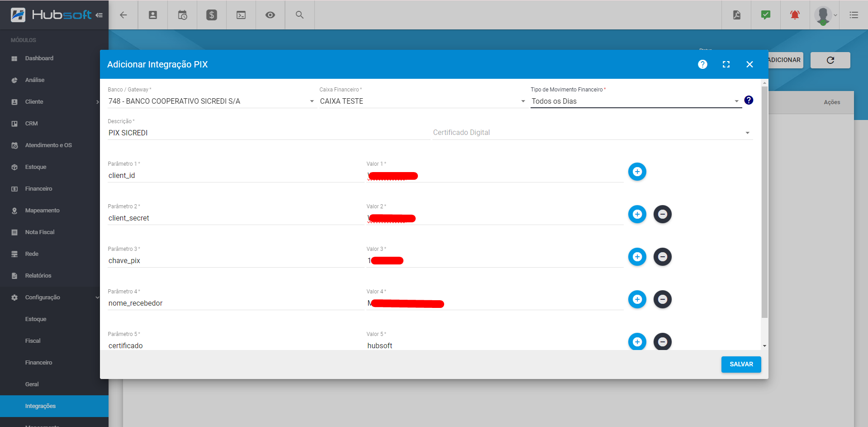Viewport: 868px width, 427px height.
Task: Close the Adicionar Integração PIX dialog
Action: pos(749,64)
